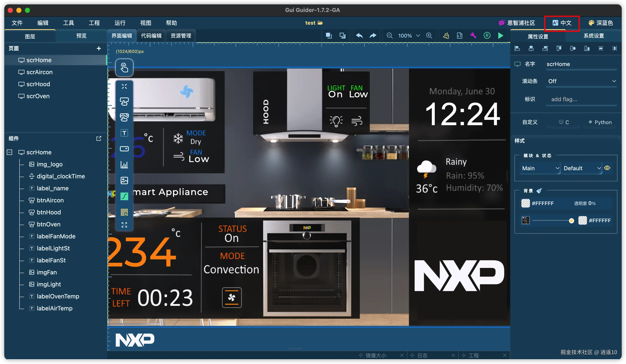The width and height of the screenshot is (626, 364).
Task: Select the QR code widget icon
Action: point(124,212)
